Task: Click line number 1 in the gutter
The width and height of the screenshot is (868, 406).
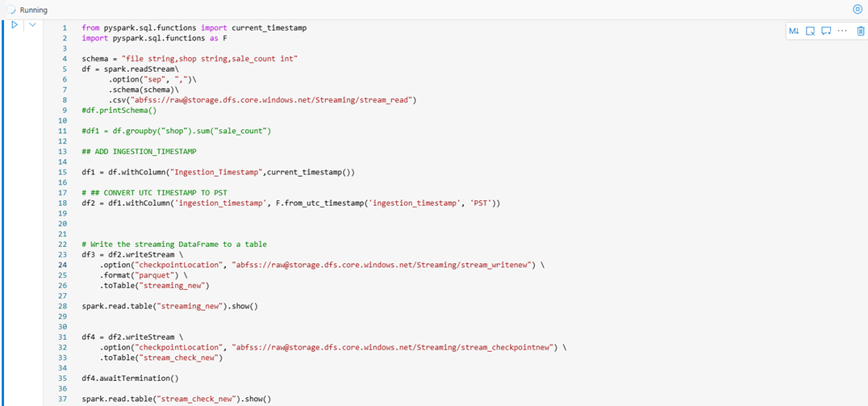Action: [65, 27]
